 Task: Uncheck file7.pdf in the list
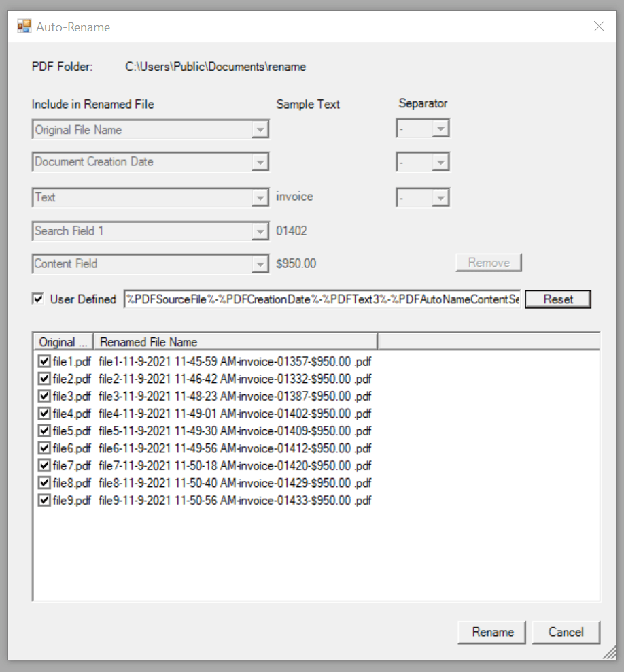(44, 465)
